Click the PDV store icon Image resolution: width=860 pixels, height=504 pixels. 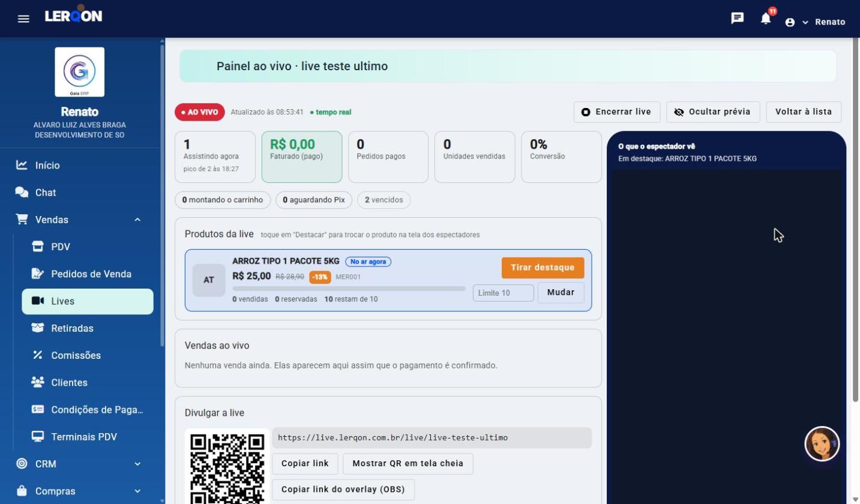pos(38,246)
